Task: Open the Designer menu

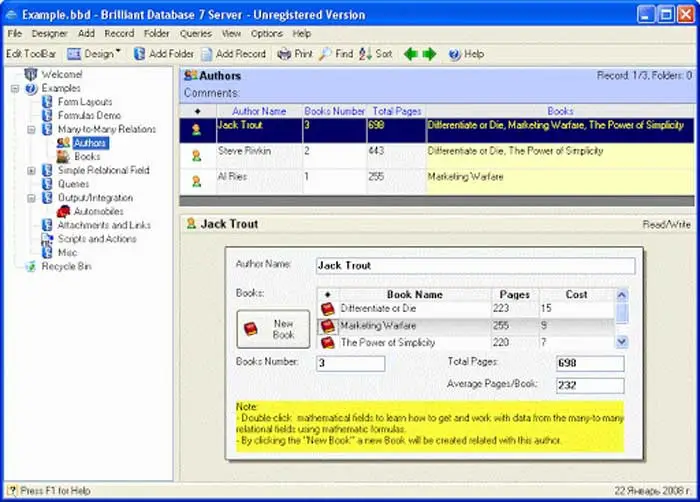Action: 49,33
